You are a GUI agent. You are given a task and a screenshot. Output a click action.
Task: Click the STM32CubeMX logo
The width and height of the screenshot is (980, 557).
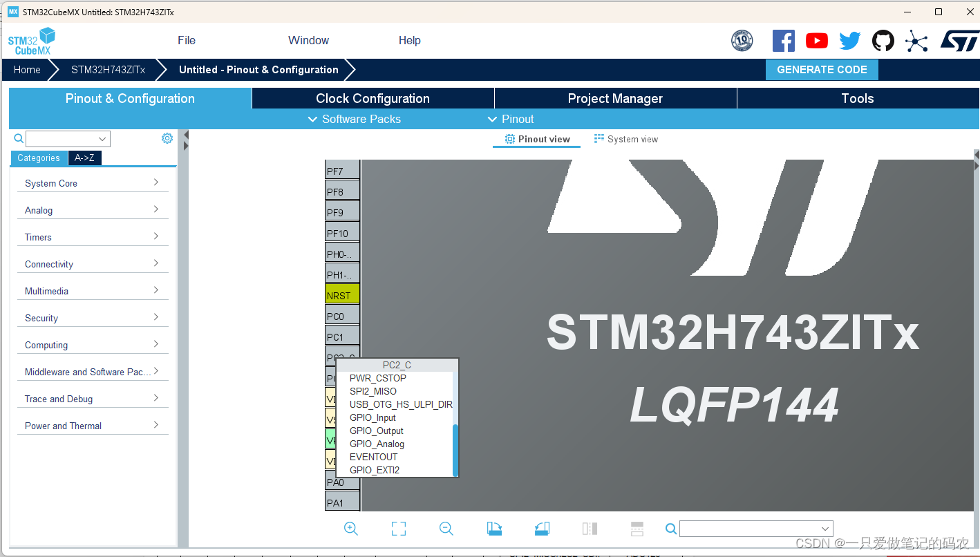tap(32, 41)
